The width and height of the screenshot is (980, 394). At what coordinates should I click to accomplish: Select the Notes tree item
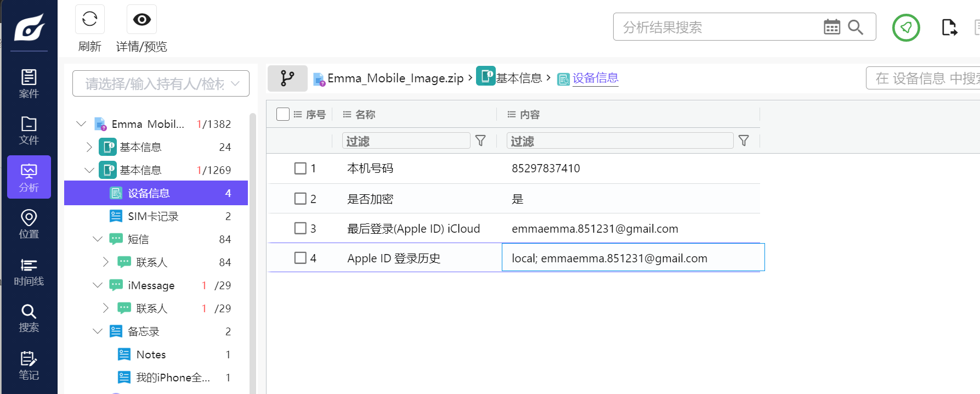pyautogui.click(x=156, y=354)
